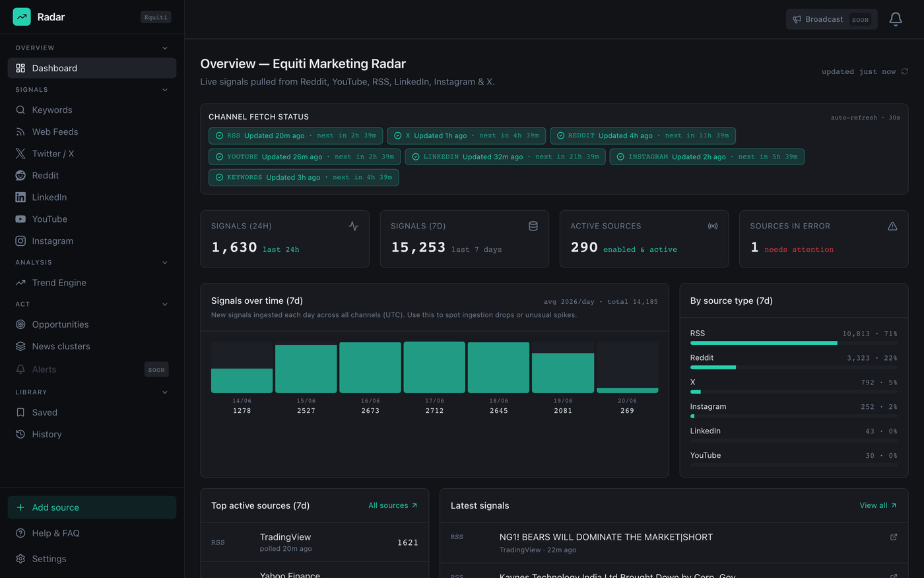Open the All sources link
This screenshot has height=578, width=924.
393,505
